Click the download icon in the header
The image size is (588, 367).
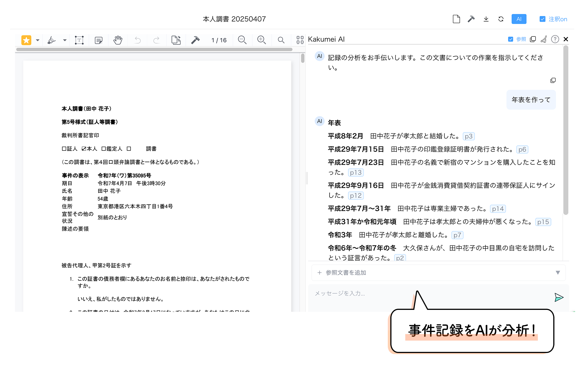coord(486,19)
